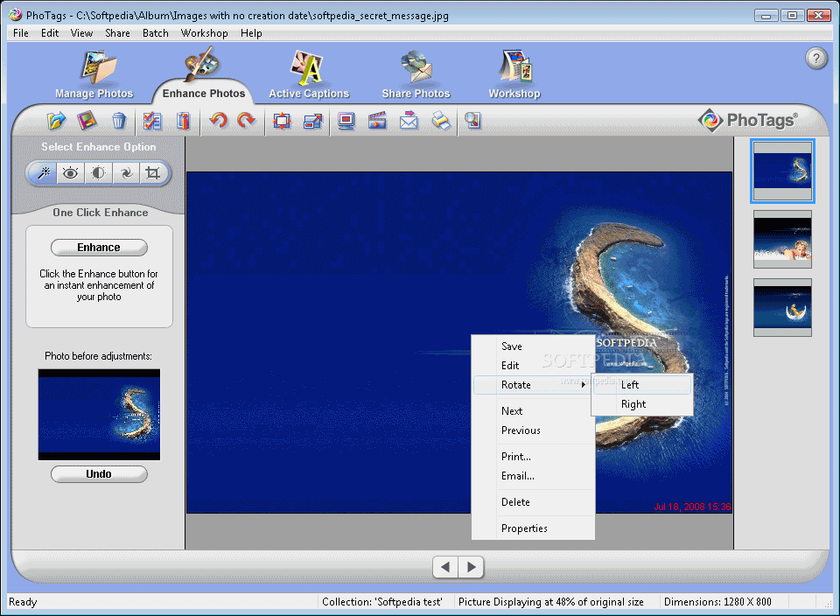Click the Undo button
840x616 pixels.
pos(99,474)
